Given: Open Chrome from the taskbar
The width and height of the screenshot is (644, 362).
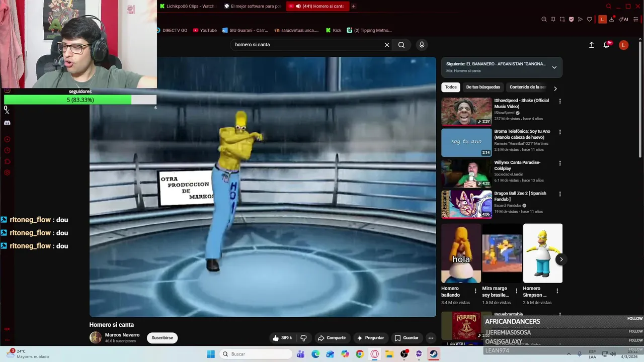Looking at the screenshot, I should pyautogui.click(x=360, y=354).
